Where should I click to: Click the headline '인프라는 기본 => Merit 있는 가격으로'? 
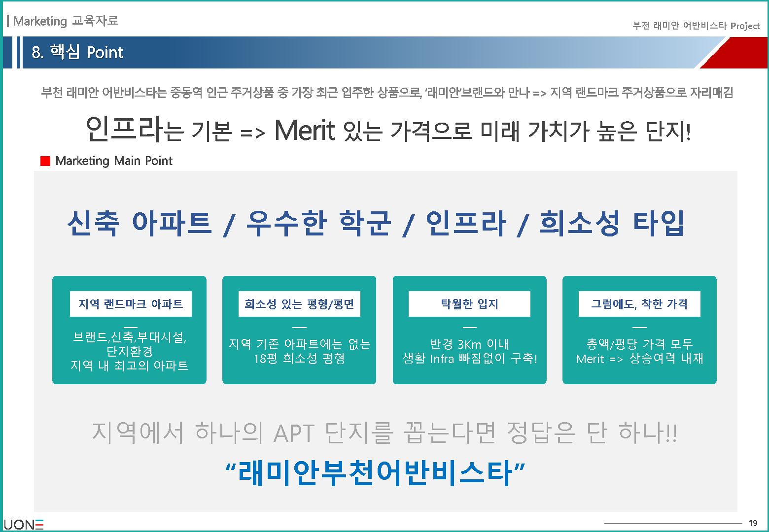coord(387,130)
